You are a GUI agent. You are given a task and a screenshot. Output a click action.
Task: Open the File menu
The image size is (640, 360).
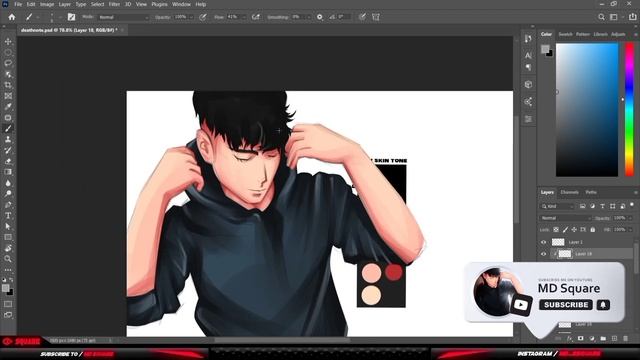(x=18, y=4)
